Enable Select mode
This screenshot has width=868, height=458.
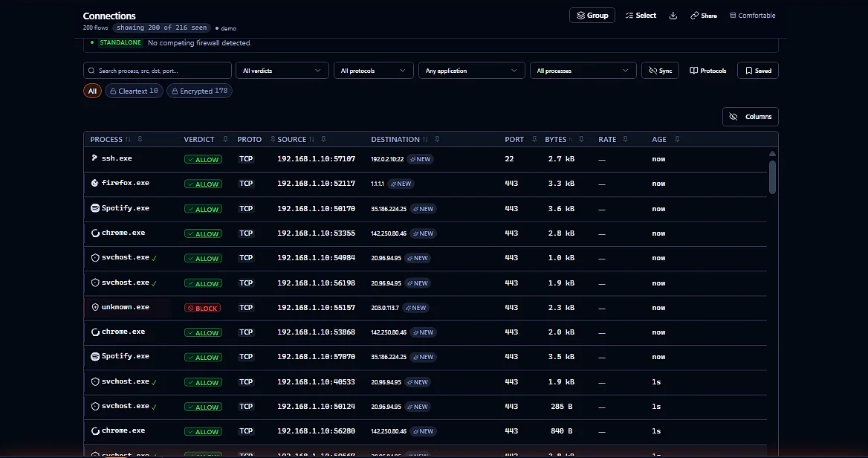tap(641, 16)
